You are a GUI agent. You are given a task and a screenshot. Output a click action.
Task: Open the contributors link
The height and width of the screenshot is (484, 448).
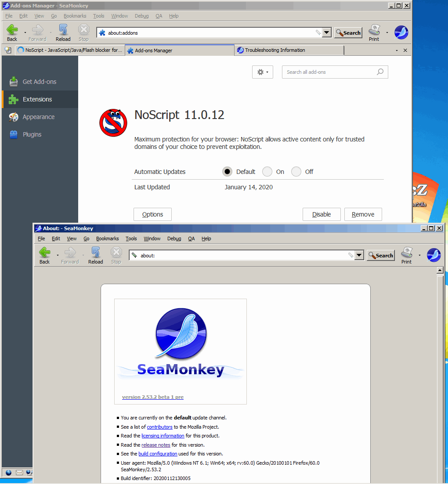pyautogui.click(x=159, y=427)
